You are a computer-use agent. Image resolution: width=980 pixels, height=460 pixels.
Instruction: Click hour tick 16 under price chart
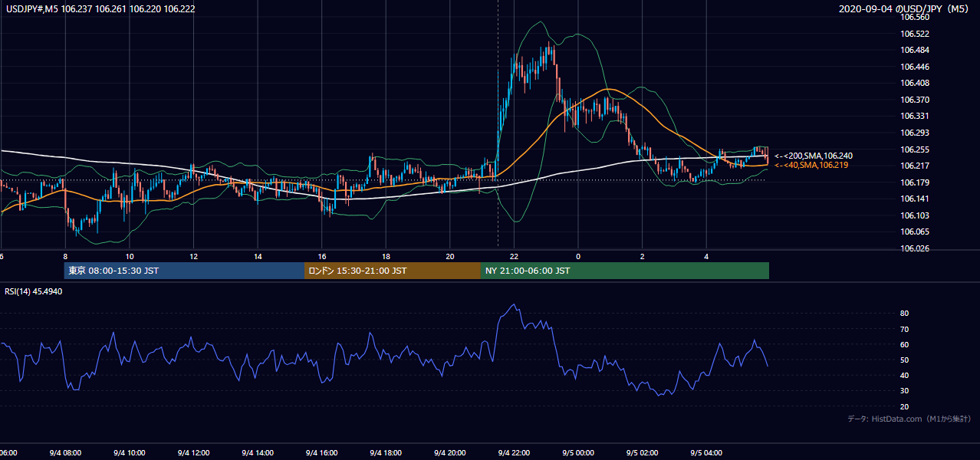pos(322,256)
